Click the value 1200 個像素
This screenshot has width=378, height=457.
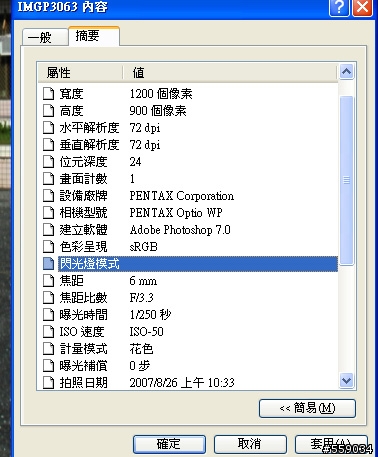click(161, 94)
